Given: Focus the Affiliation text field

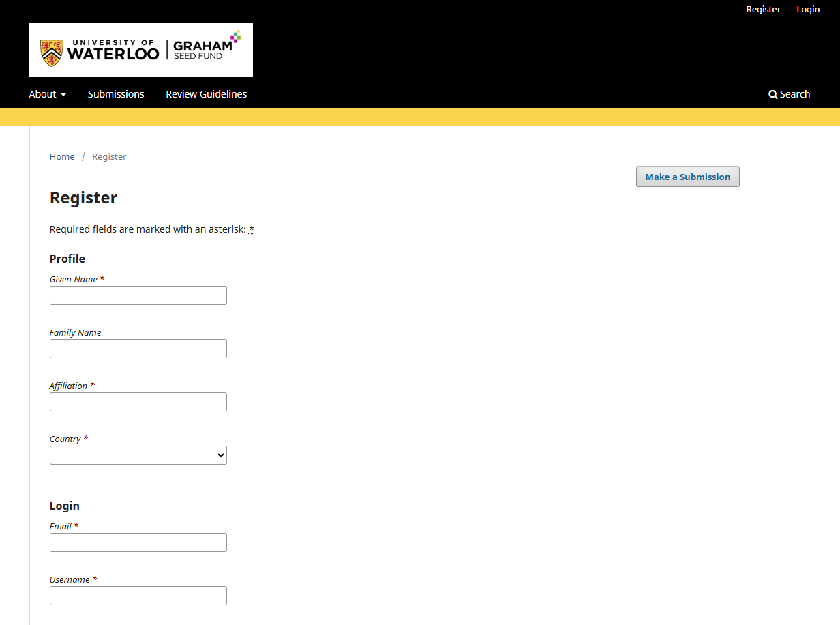Looking at the screenshot, I should 138,401.
